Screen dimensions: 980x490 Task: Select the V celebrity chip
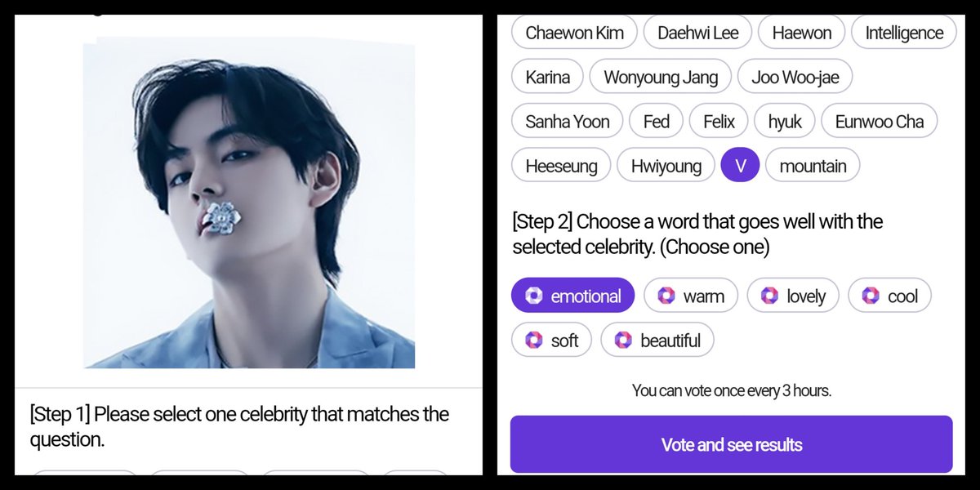tap(741, 166)
